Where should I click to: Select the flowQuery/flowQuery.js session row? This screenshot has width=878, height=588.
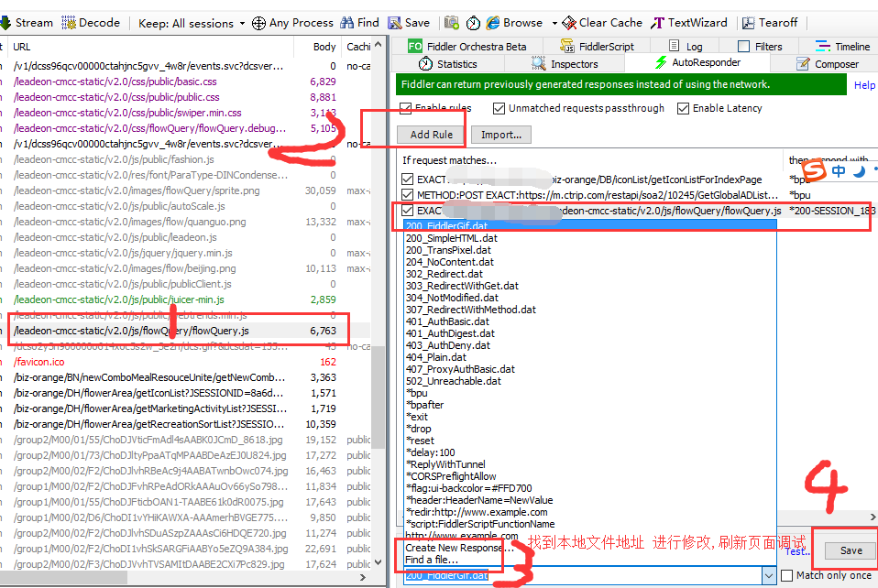click(185, 331)
